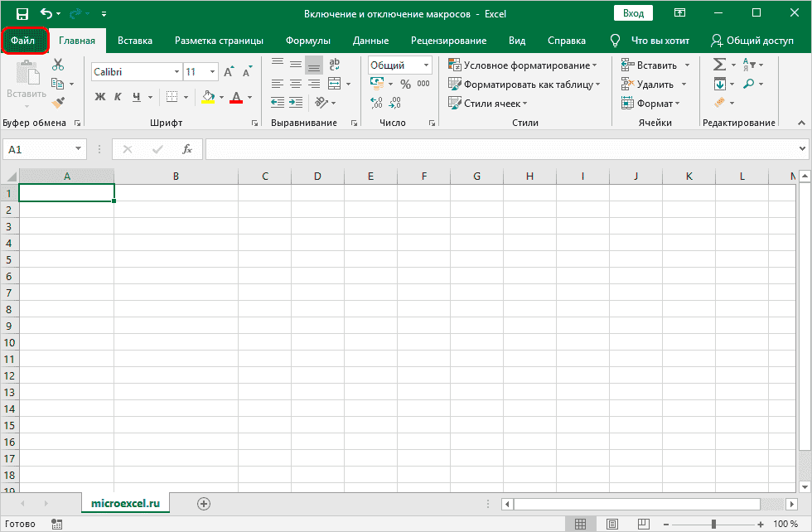This screenshot has width=812, height=532.
Task: Toggle italic formatting (К)
Action: pyautogui.click(x=119, y=97)
